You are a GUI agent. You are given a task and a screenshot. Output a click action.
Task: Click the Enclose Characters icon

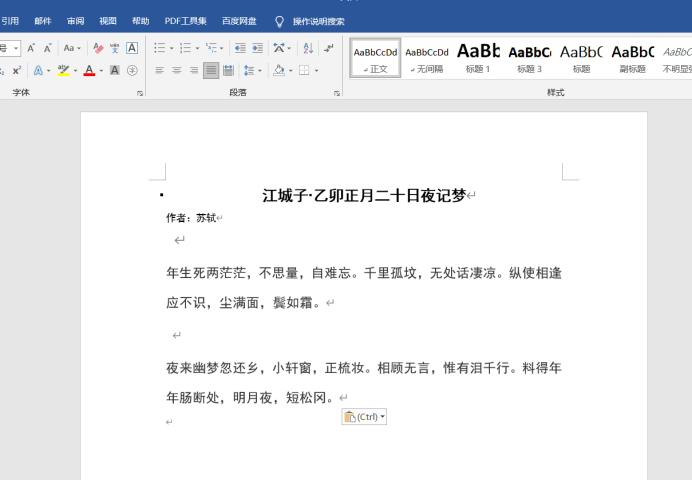tap(132, 71)
